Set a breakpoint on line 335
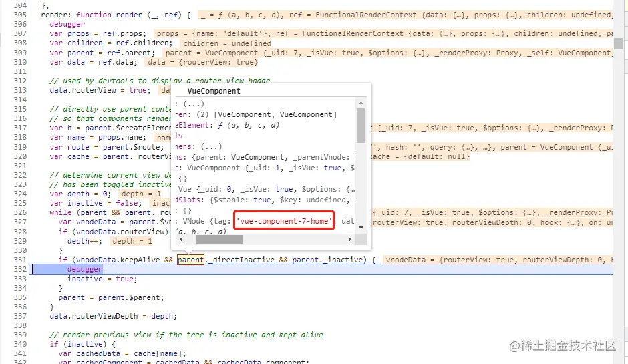Screen dimensions: 628x364 click(20, 297)
